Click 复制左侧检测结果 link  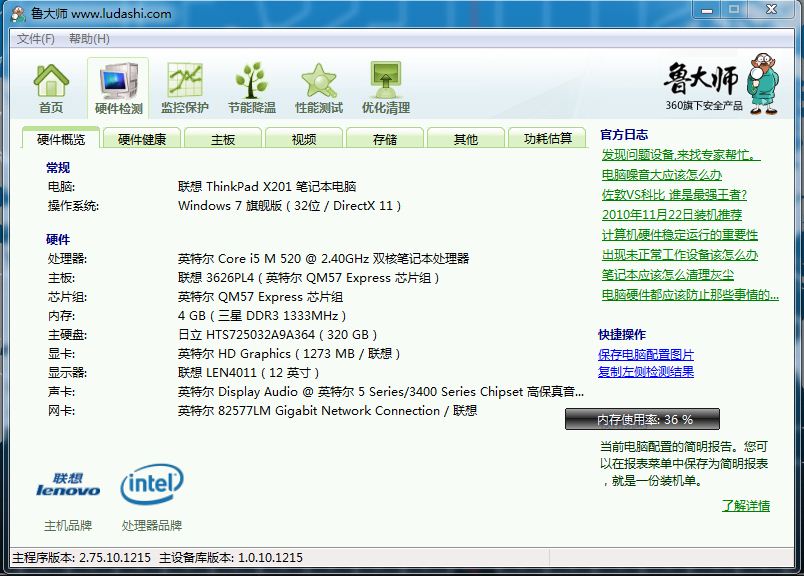point(646,372)
